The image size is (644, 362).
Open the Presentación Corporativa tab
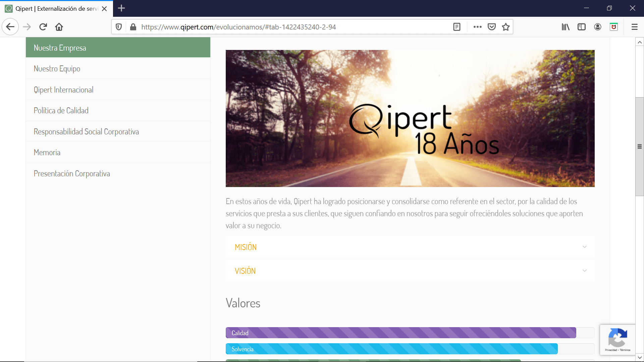(x=118, y=173)
